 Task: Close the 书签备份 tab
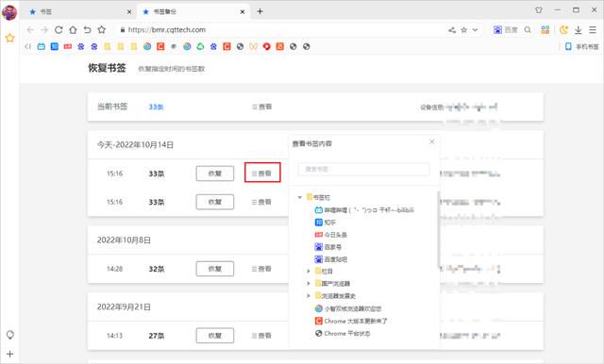pyautogui.click(x=243, y=12)
